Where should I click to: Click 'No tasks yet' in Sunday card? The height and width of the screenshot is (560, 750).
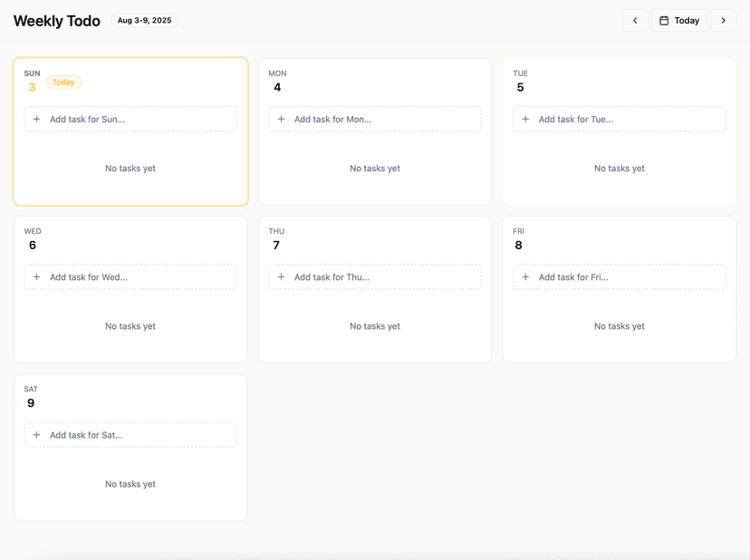130,169
